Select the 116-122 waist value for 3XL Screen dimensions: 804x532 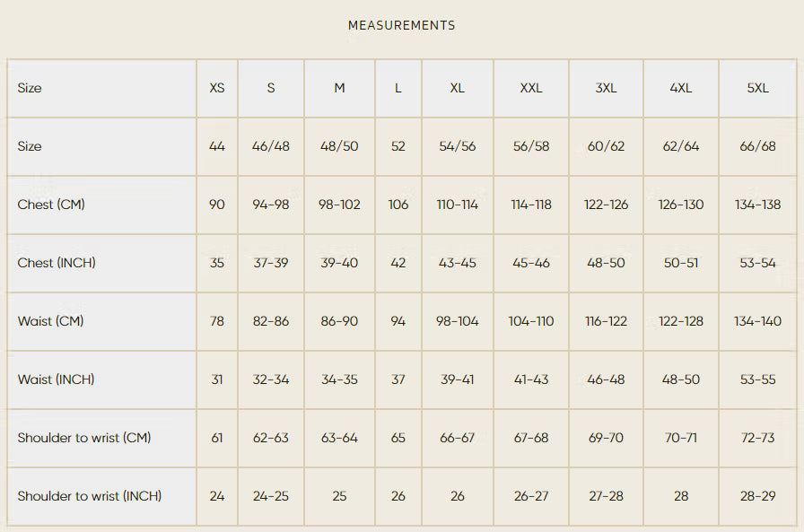pyautogui.click(x=606, y=321)
